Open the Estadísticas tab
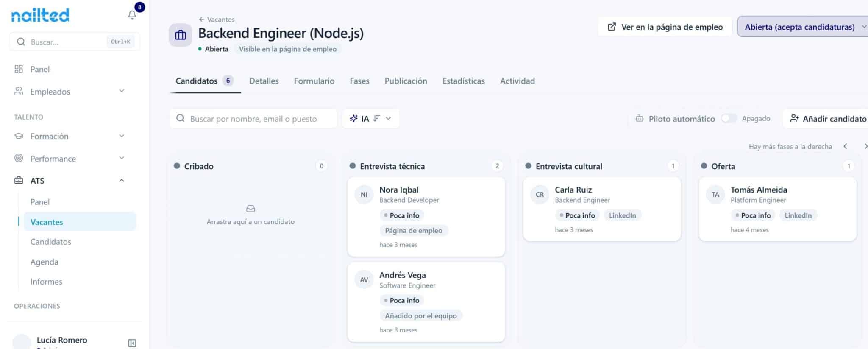 pyautogui.click(x=463, y=81)
